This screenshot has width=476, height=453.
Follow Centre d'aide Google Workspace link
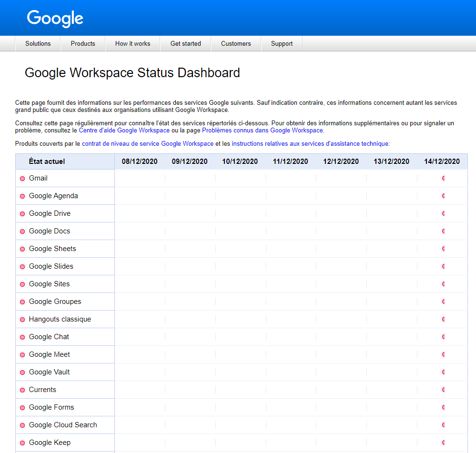click(124, 130)
